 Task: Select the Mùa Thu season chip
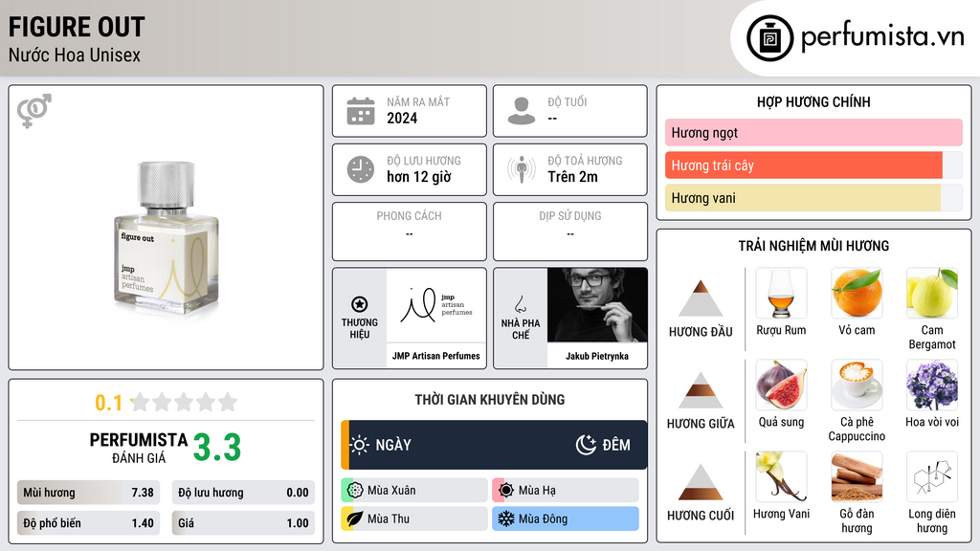click(x=414, y=518)
